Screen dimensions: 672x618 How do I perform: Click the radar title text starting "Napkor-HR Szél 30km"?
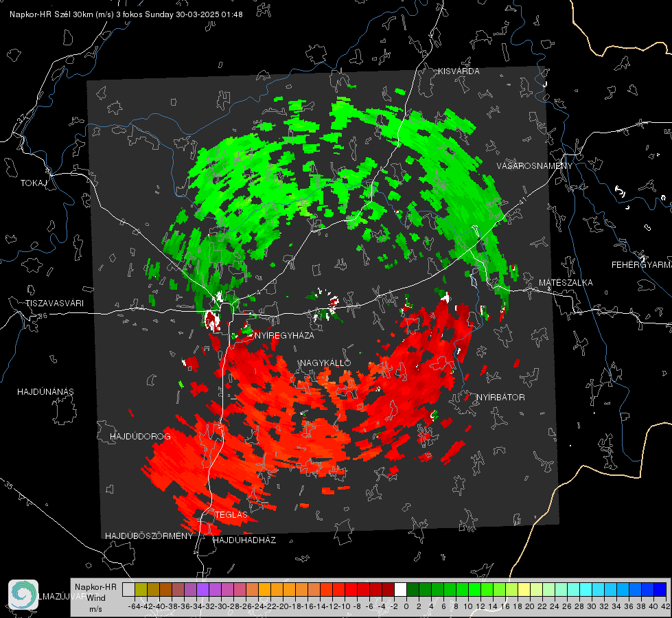[x=126, y=14]
